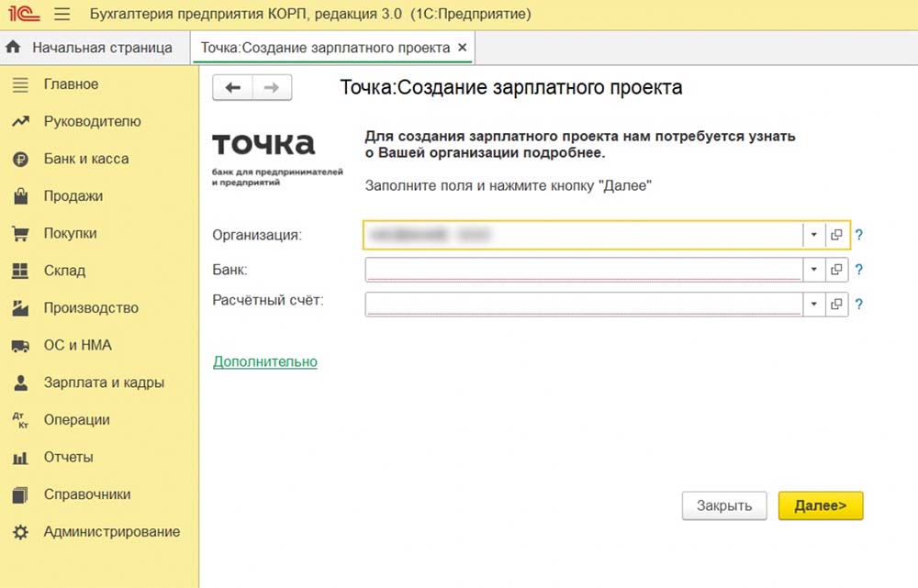Expand the Организация dropdown list
Image resolution: width=918 pixels, height=588 pixels.
click(813, 235)
